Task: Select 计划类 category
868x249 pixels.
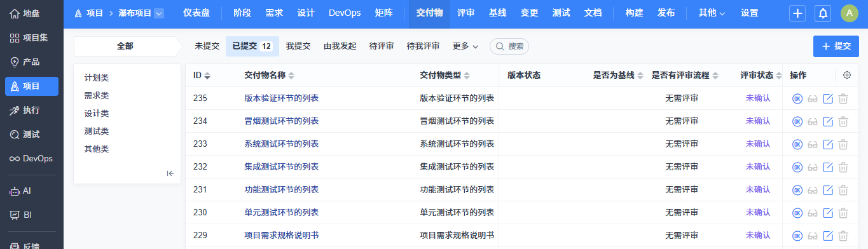Action: pyautogui.click(x=97, y=78)
